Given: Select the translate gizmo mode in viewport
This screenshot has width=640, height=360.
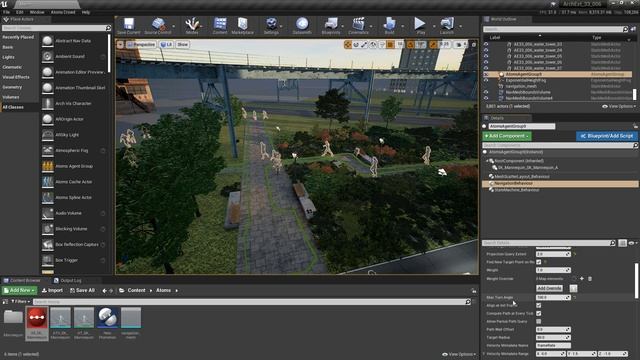Looking at the screenshot, I should click(348, 44).
